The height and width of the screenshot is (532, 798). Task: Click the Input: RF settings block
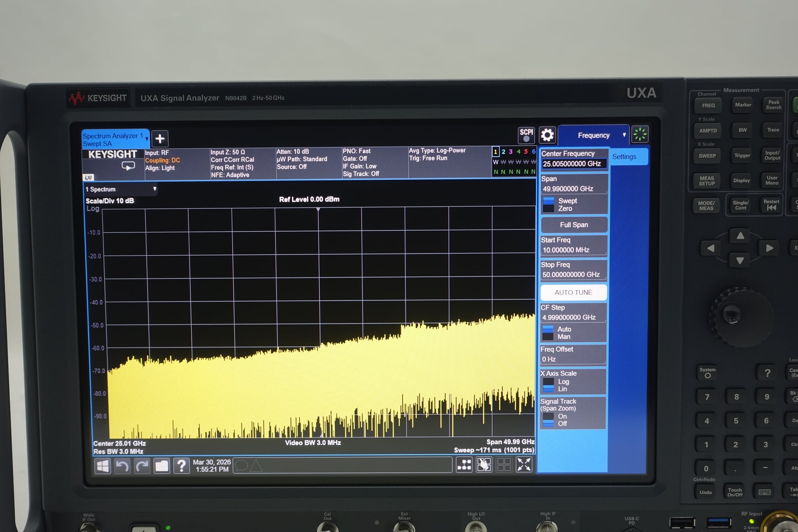(177, 164)
